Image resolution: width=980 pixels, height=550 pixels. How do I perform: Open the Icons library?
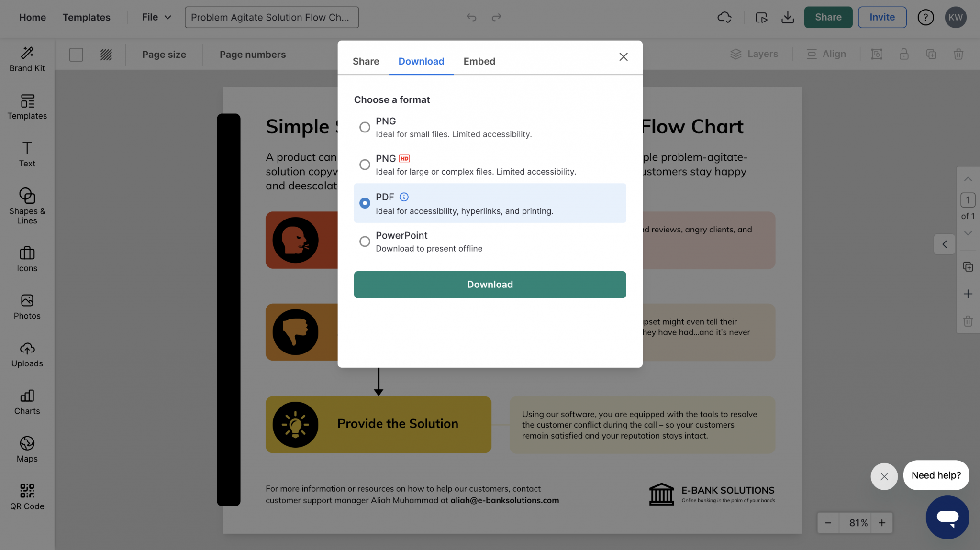coord(27,258)
